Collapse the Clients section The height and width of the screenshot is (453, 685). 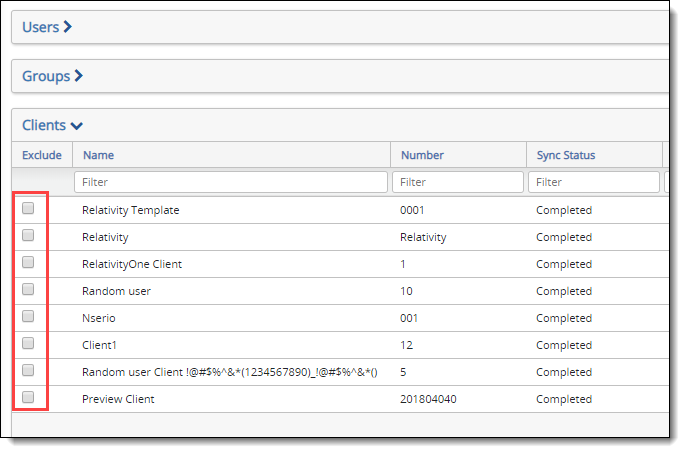(53, 125)
